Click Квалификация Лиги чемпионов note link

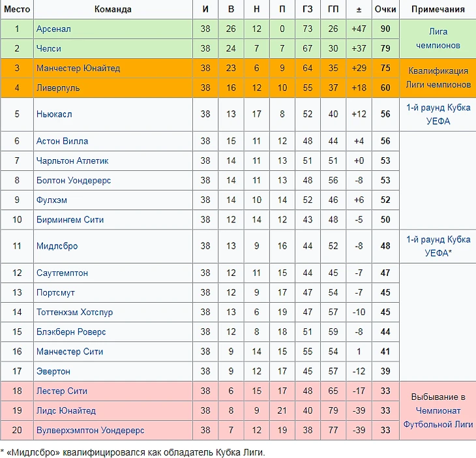tap(438, 78)
